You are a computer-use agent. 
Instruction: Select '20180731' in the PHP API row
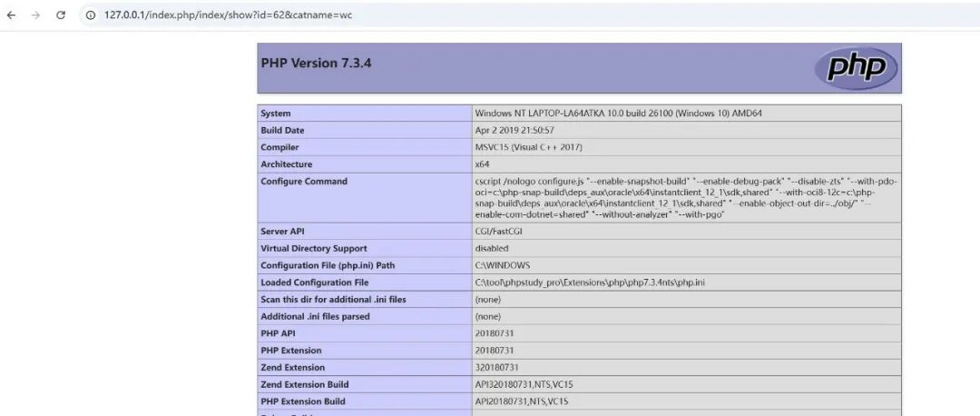495,332
